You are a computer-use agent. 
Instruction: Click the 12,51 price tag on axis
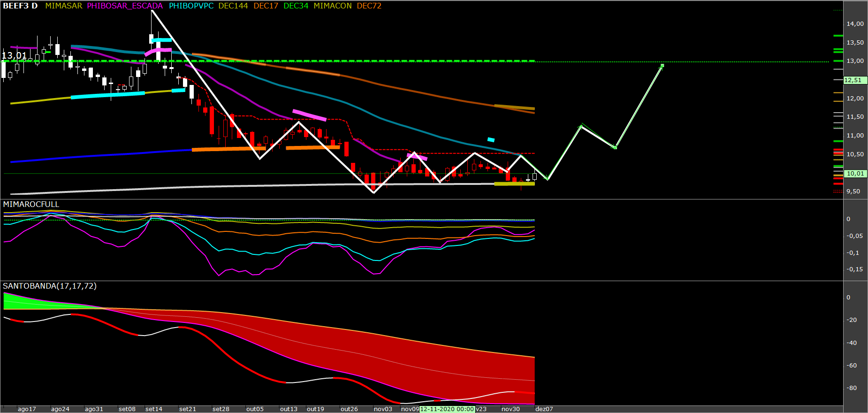click(x=854, y=80)
